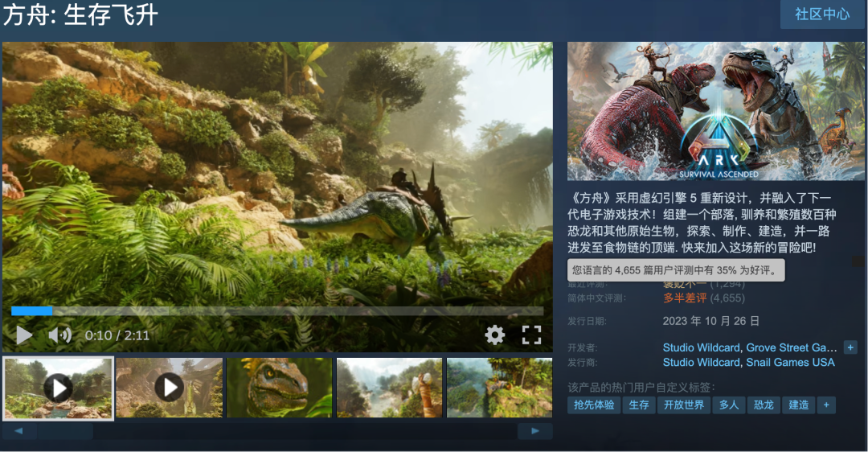The image size is (868, 452).
Task: Open the 社区中心 button
Action: point(822,14)
